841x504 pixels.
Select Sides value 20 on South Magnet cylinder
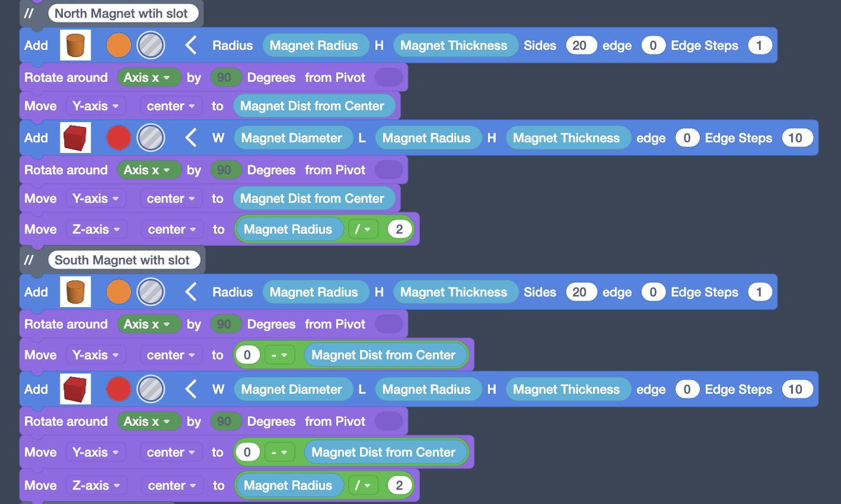(581, 292)
